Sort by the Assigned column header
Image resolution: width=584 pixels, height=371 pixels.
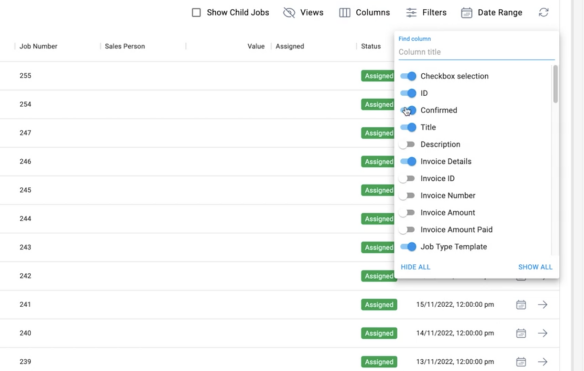[x=290, y=46]
